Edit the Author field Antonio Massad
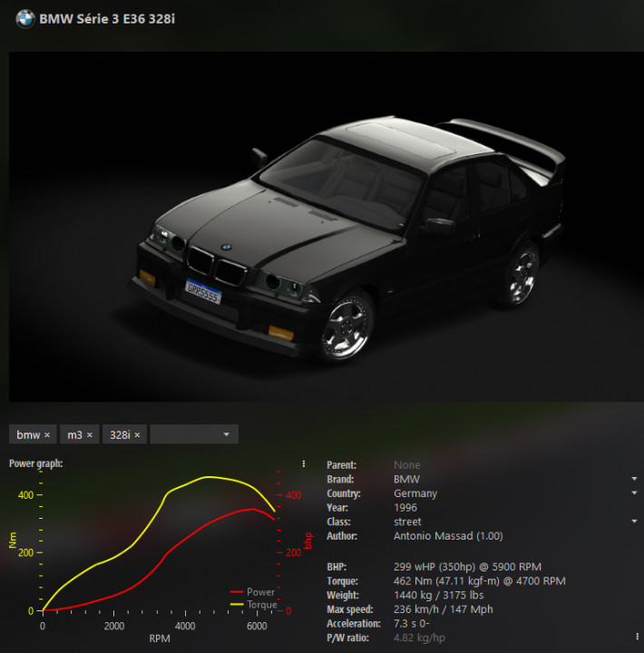644x653 pixels. tap(448, 536)
